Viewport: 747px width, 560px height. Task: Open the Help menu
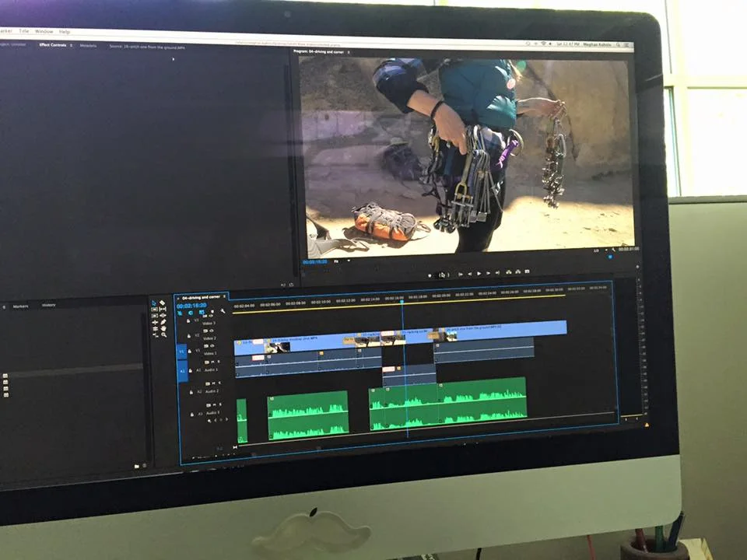point(65,32)
